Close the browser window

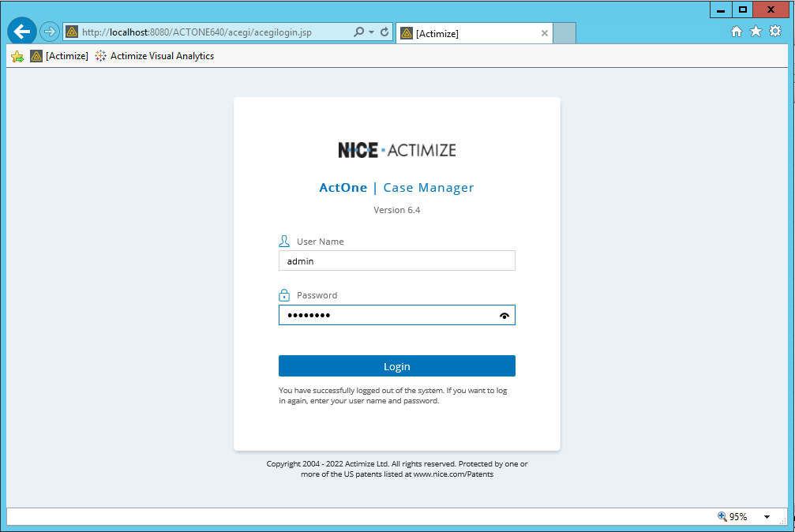point(771,9)
